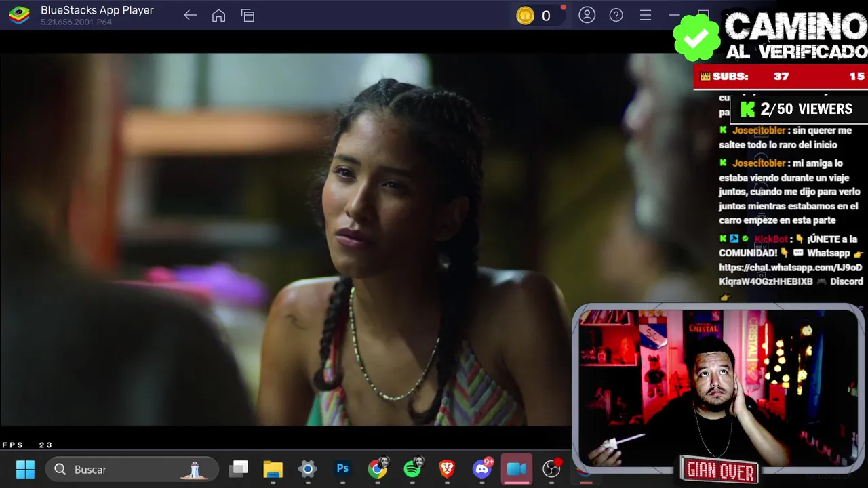Click the lighthouse icon in search box

[x=195, y=469]
